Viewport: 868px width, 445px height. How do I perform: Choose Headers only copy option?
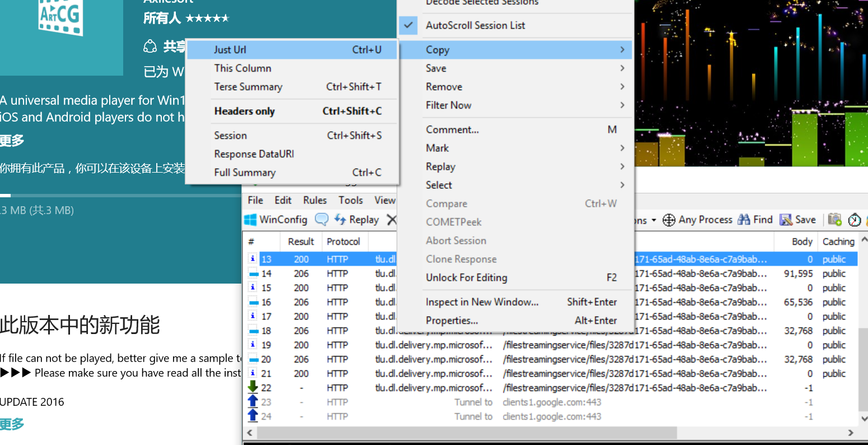tap(292, 111)
